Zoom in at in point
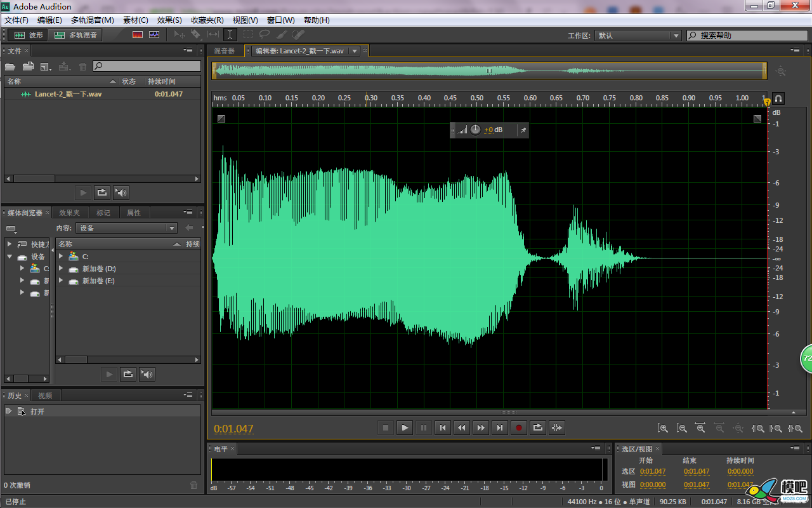Screen dimensions: 812x508 coord(757,428)
